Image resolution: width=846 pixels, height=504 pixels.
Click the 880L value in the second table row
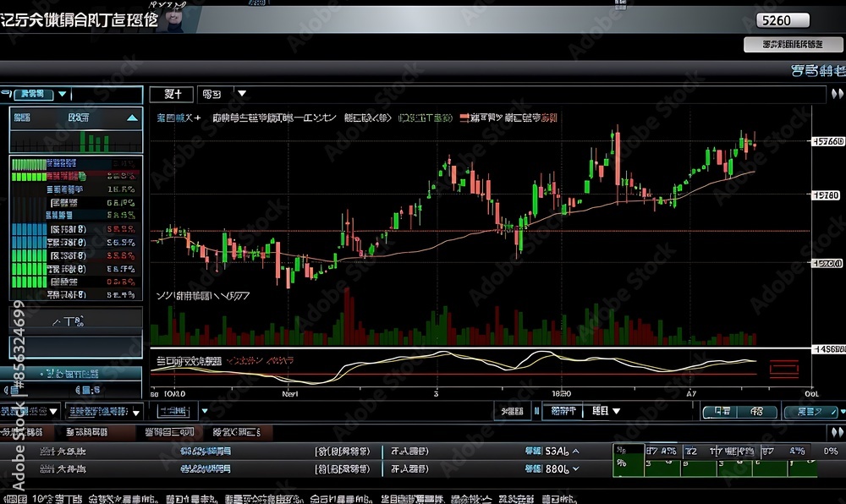click(557, 469)
